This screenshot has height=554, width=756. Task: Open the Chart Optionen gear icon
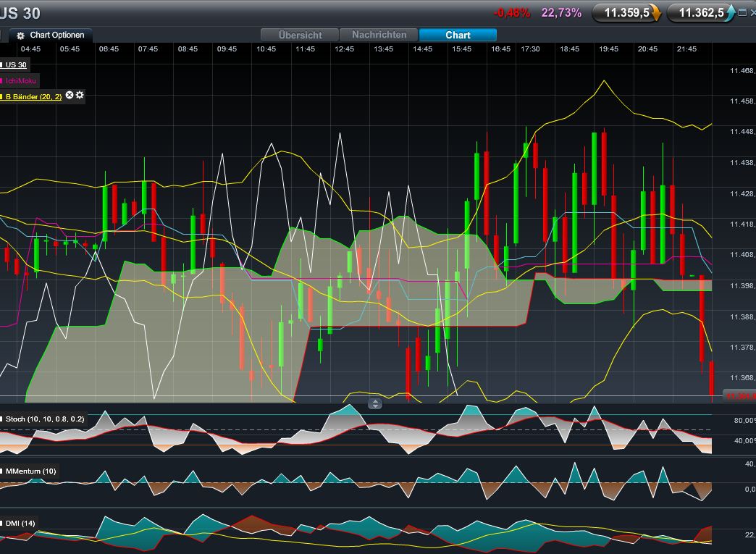(x=20, y=35)
